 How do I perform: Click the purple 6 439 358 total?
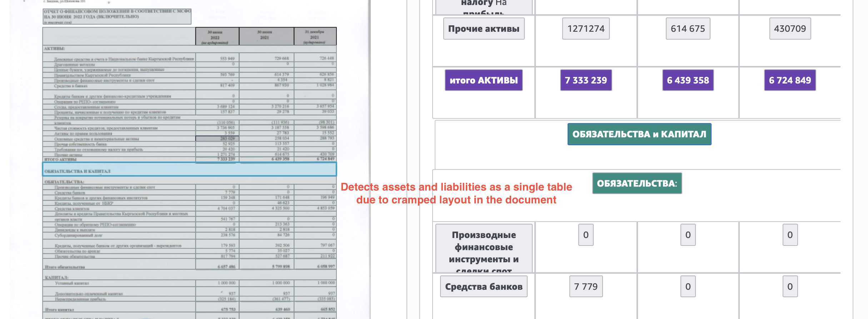click(x=688, y=80)
